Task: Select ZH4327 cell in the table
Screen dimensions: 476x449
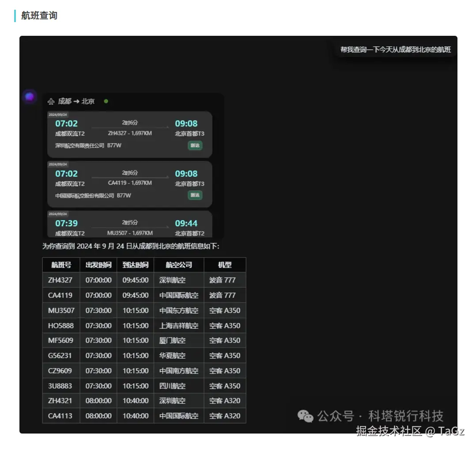Action: 61,280
